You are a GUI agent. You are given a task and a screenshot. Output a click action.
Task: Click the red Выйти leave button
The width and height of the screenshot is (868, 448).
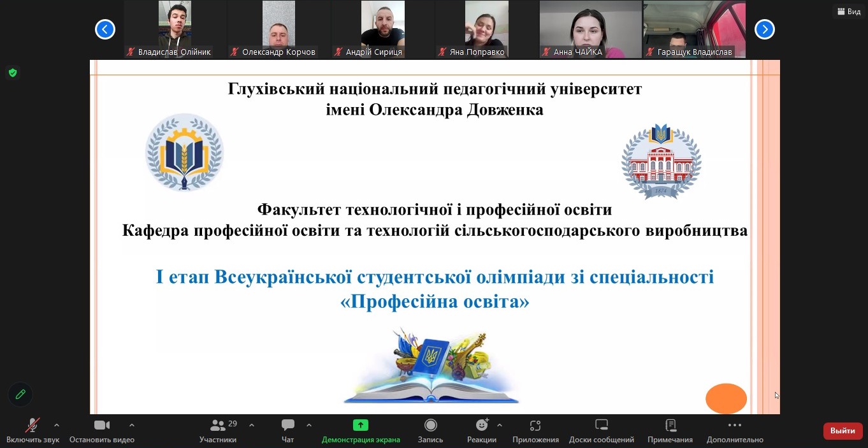pyautogui.click(x=843, y=431)
